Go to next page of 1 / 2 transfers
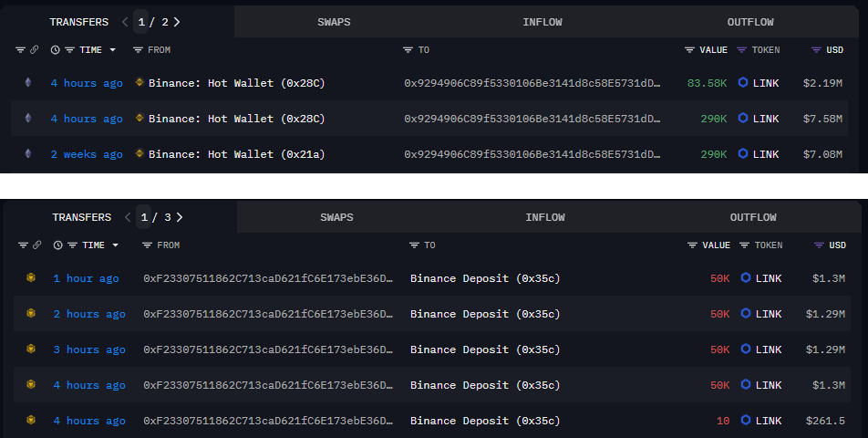Screen dimensions: 868x438 [177, 22]
